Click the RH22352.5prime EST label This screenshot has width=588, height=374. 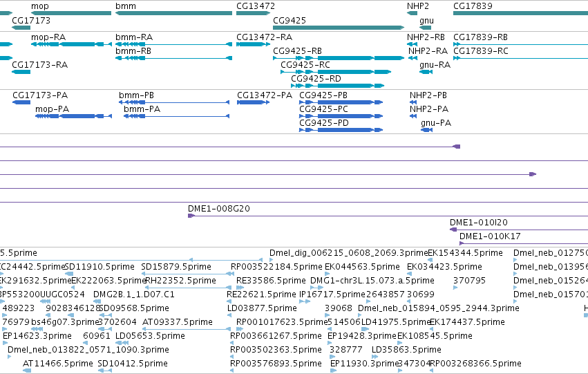point(180,281)
